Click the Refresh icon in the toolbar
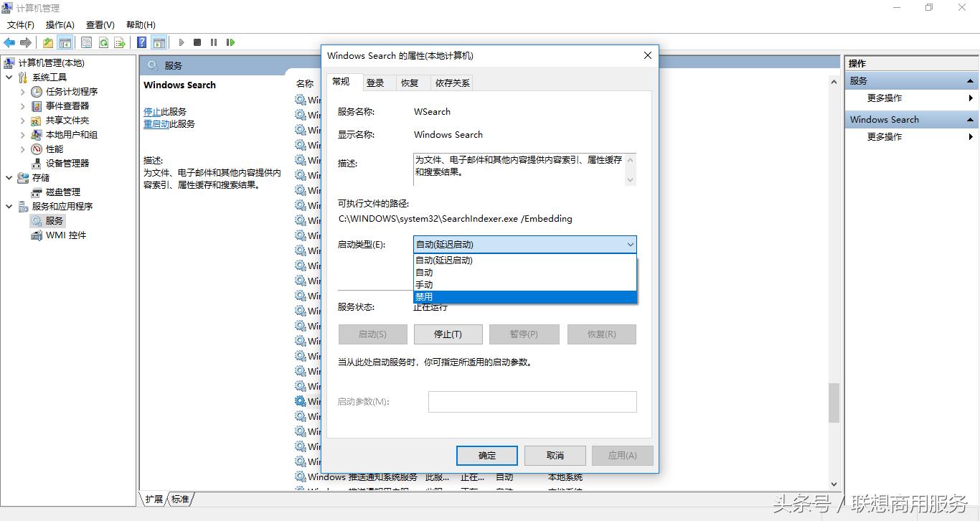Image resolution: width=980 pixels, height=521 pixels. [103, 42]
